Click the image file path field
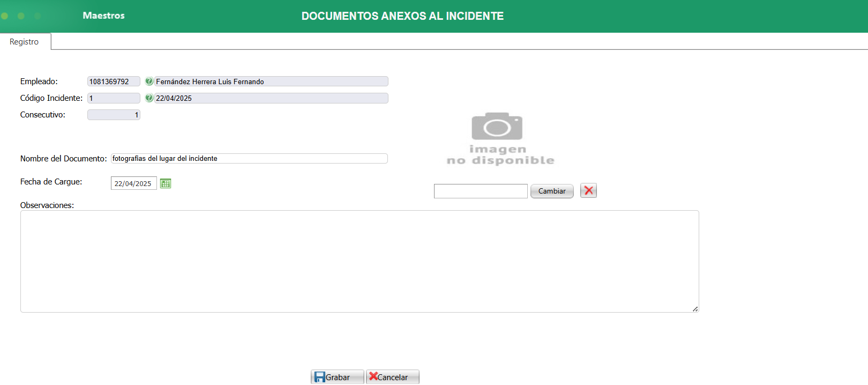This screenshot has width=868, height=385. point(481,191)
